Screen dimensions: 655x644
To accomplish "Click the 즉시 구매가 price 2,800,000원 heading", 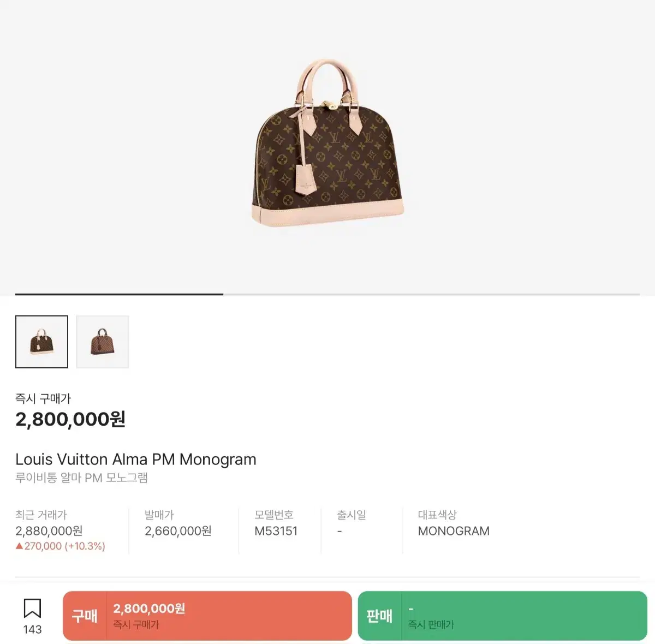I will click(x=70, y=419).
